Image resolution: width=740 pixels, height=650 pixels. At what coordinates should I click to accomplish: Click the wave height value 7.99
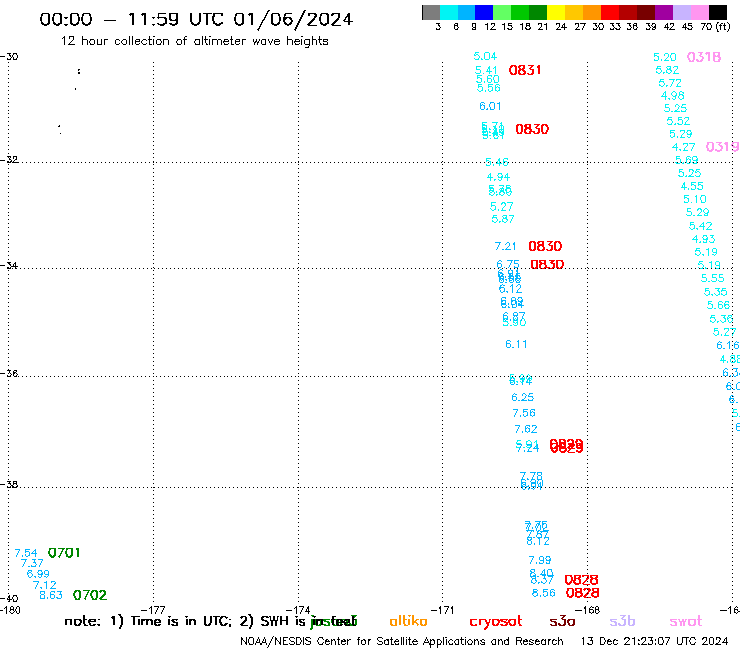pyautogui.click(x=540, y=560)
